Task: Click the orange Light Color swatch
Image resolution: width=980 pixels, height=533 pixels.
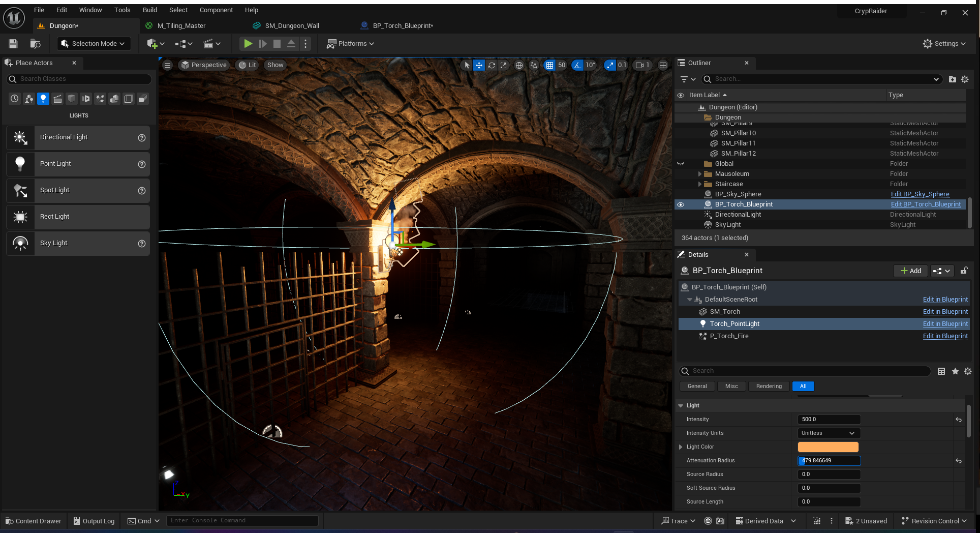Action: pyautogui.click(x=828, y=447)
